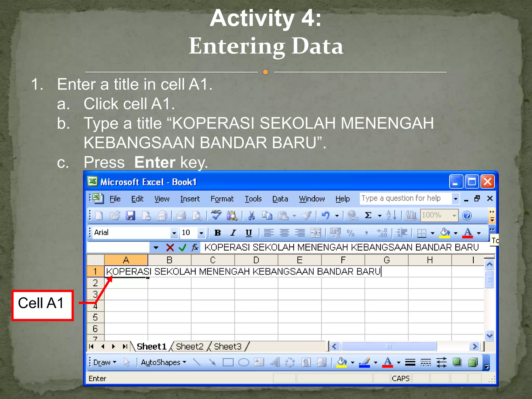
Task: Click the Merge and Center icon
Action: point(316,233)
